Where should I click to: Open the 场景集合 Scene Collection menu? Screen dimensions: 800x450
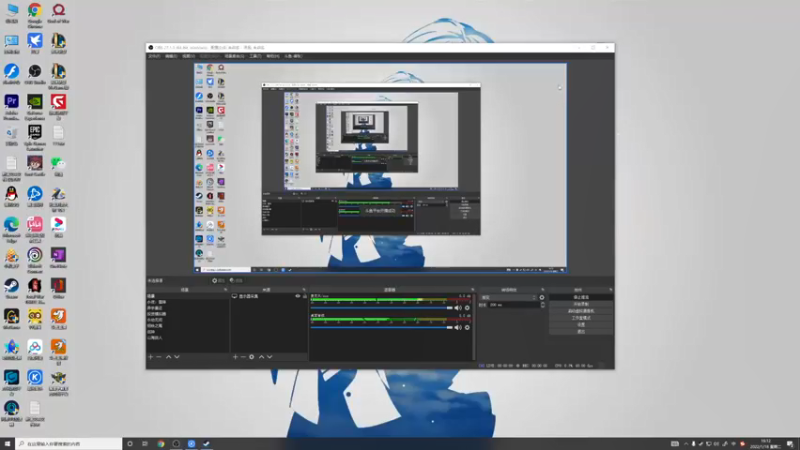[234, 56]
